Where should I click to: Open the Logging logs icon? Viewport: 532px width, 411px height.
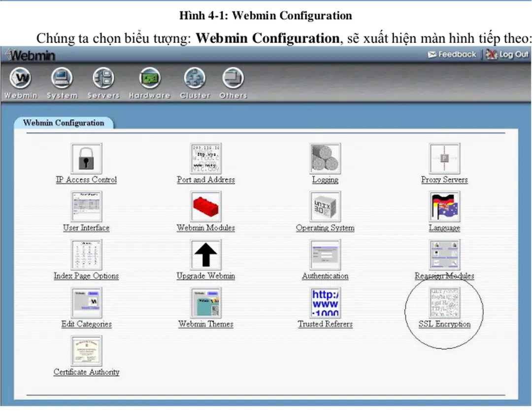point(325,159)
